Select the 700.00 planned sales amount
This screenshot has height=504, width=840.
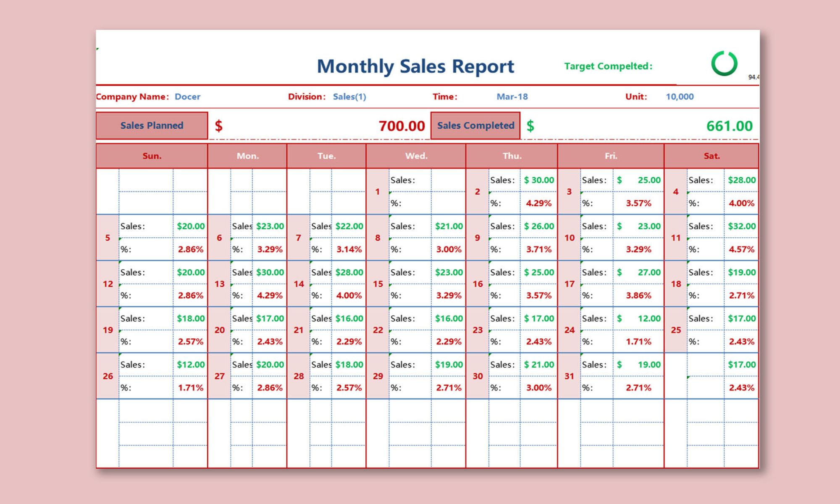point(402,126)
